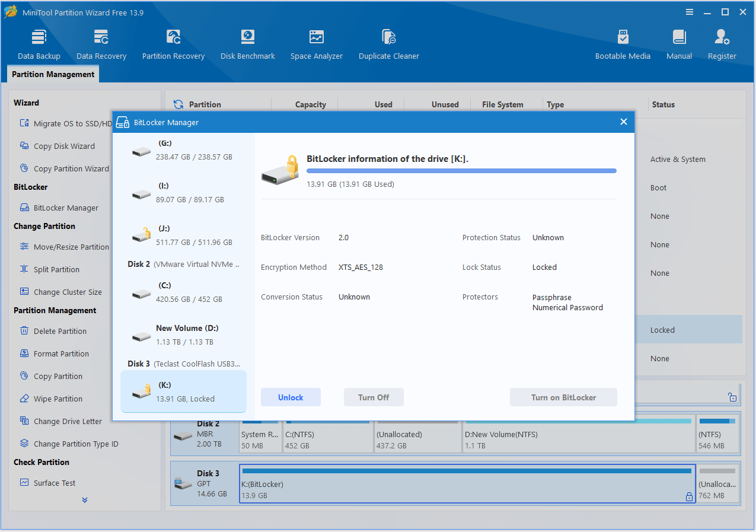Open the Manual
The height and width of the screenshot is (532, 756).
click(679, 45)
